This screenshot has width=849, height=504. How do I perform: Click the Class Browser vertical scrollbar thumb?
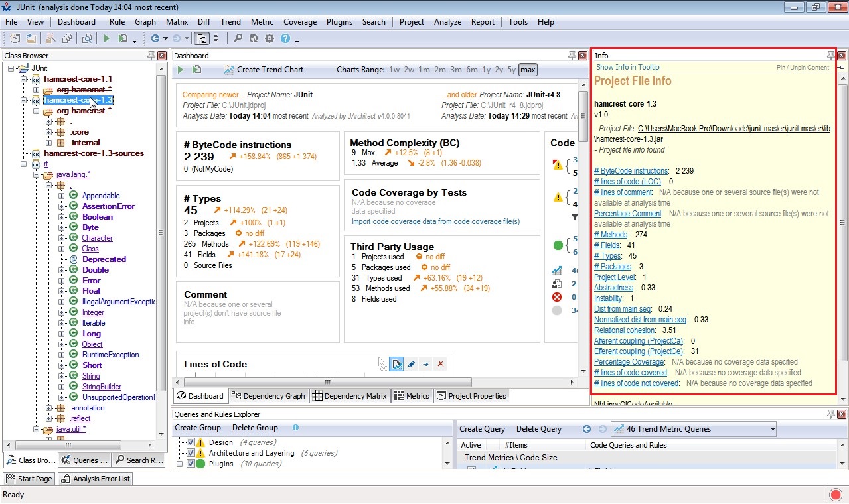click(161, 233)
